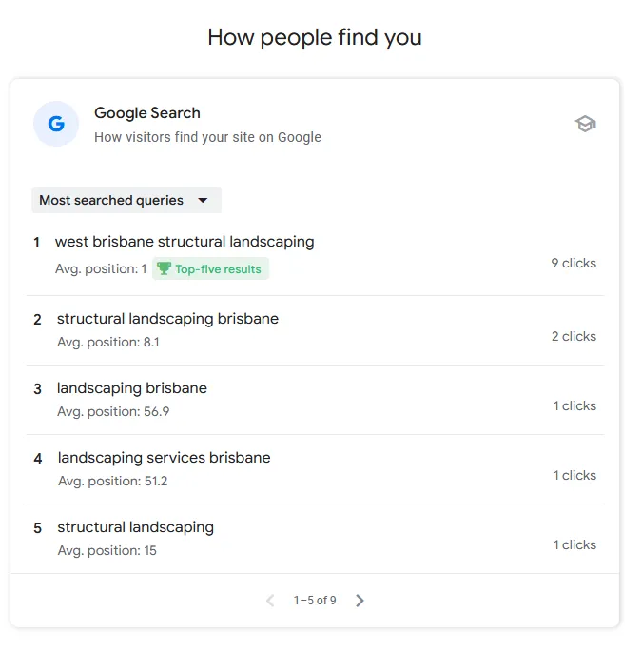The height and width of the screenshot is (672, 642).
Task: Click the How people find you heading
Action: (x=315, y=37)
